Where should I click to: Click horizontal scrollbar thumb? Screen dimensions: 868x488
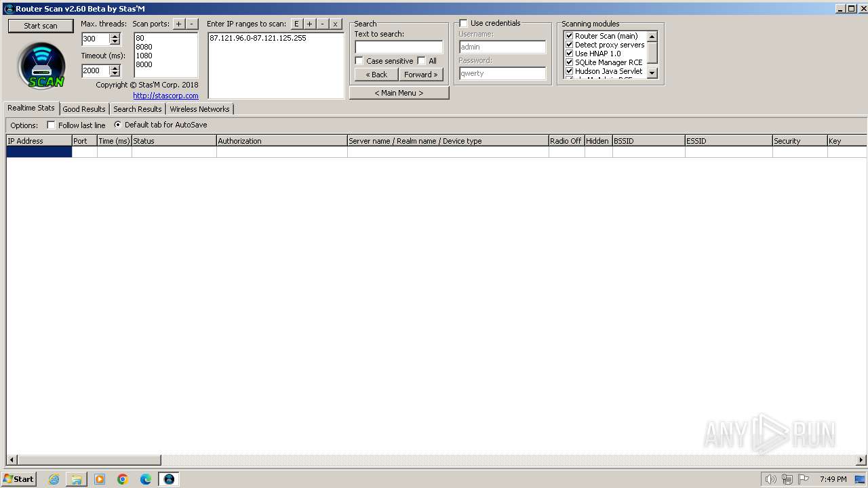88,460
